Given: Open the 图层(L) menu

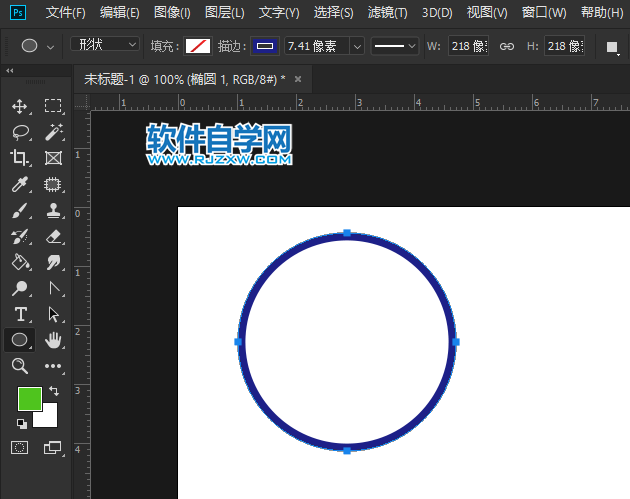Looking at the screenshot, I should click(224, 13).
